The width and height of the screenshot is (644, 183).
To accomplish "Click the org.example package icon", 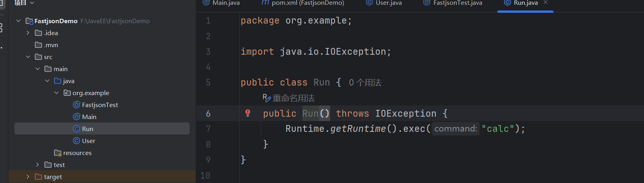I will point(67,93).
